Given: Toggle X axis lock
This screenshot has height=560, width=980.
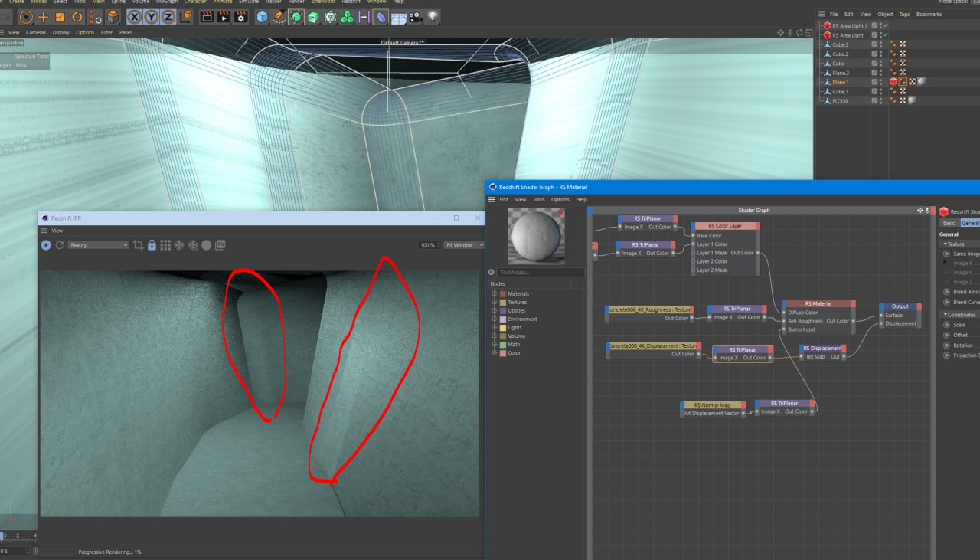Looking at the screenshot, I should tap(135, 17).
